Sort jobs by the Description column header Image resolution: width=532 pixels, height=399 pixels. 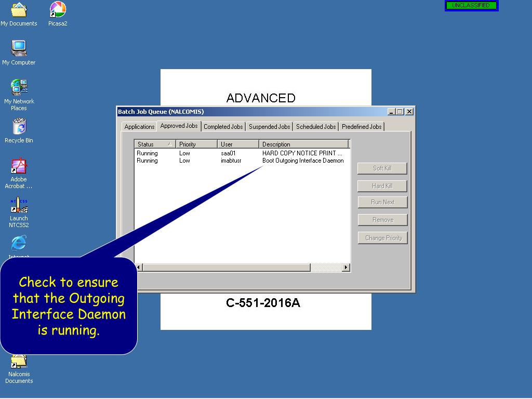click(x=303, y=144)
